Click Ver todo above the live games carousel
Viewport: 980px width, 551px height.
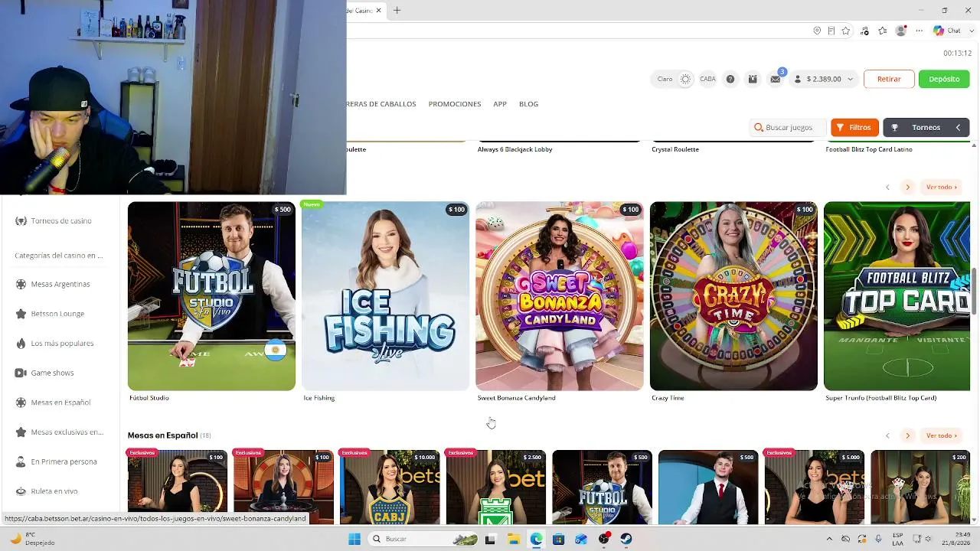click(941, 187)
